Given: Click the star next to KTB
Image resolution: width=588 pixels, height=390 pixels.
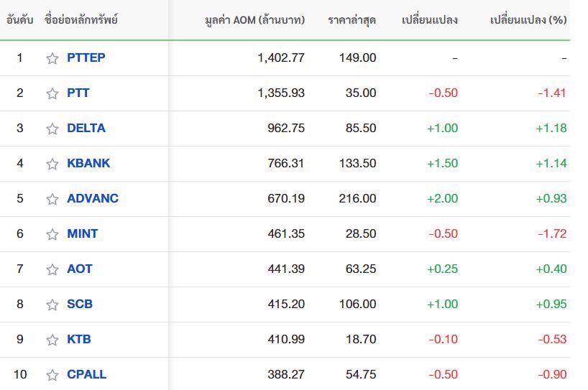Looking at the screenshot, I should pyautogui.click(x=52, y=340).
